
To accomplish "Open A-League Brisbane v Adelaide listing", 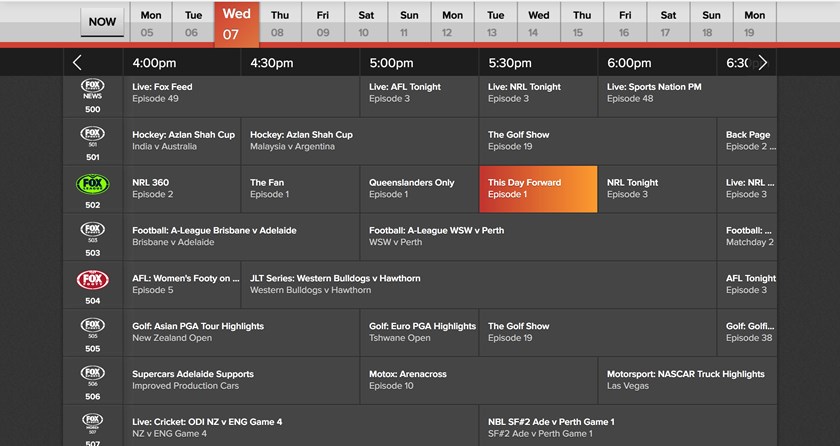I will coord(242,237).
